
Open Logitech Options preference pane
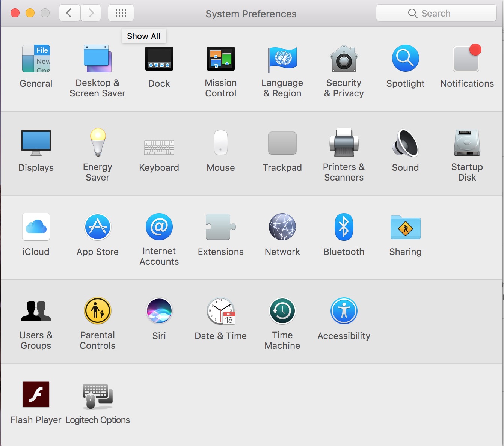click(x=98, y=396)
